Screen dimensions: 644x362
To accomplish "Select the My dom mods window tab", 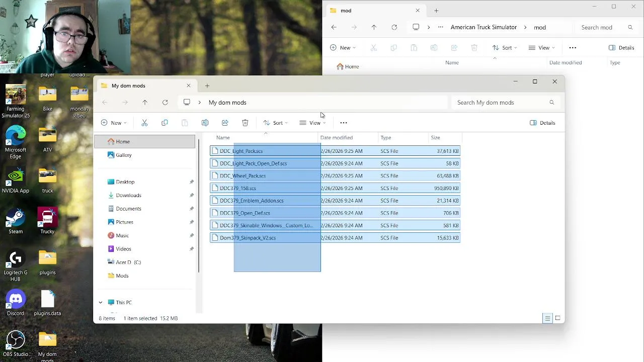I will (x=146, y=85).
